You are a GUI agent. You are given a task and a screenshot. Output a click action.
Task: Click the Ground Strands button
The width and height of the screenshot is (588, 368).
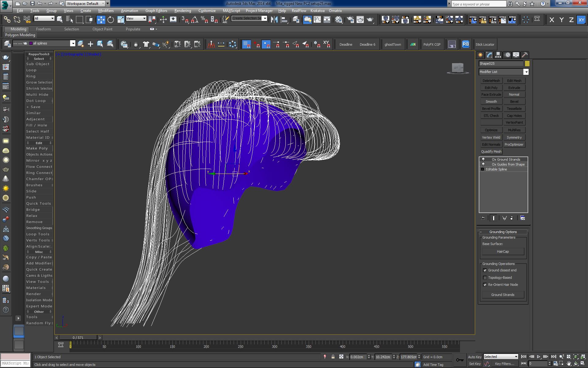tap(503, 295)
